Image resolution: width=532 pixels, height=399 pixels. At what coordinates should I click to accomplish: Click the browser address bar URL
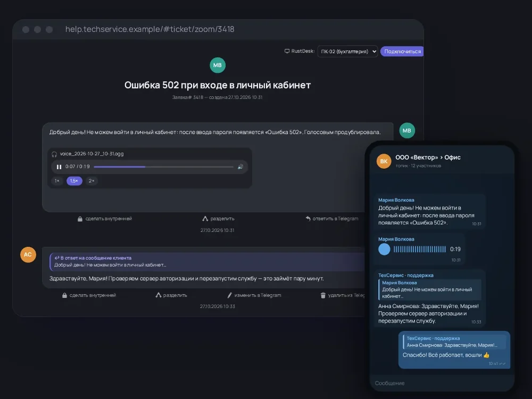pos(149,29)
